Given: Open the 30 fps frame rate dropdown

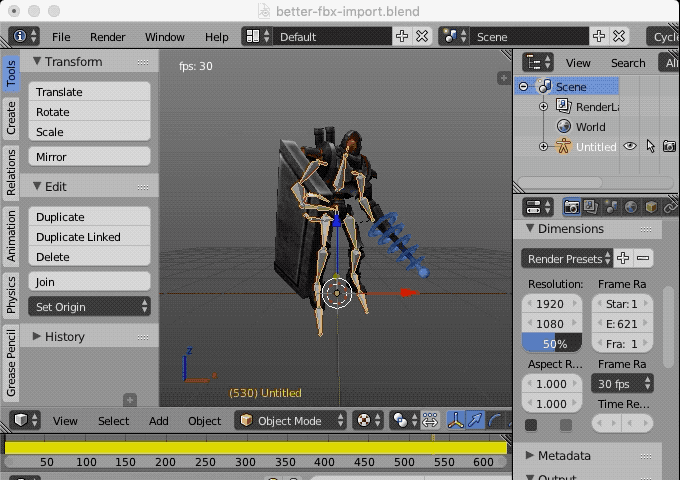Looking at the screenshot, I should (x=624, y=384).
